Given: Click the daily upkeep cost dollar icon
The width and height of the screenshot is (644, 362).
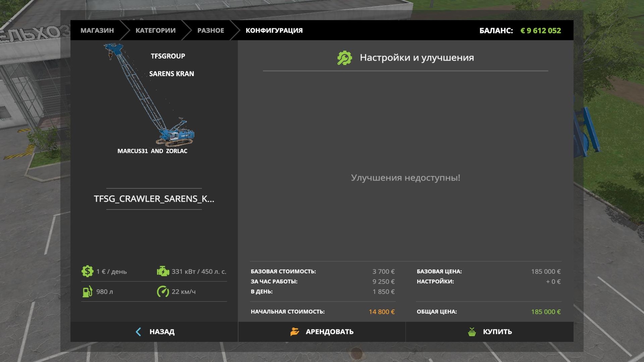Looking at the screenshot, I should 87,271.
